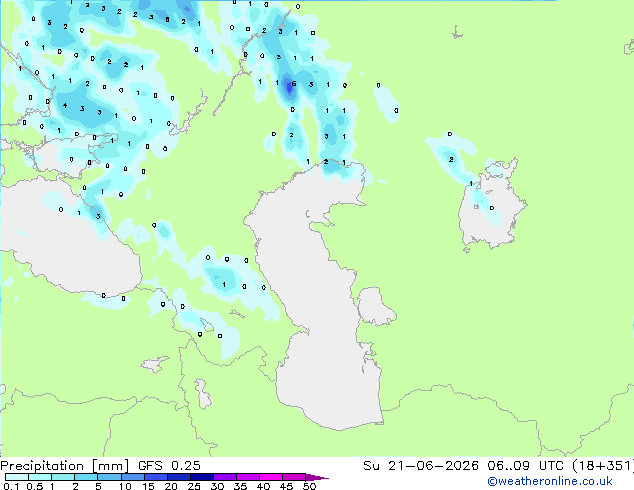The image size is (634, 490).
Task: Click the 45–50 mm legend swatch
Action: (x=294, y=477)
